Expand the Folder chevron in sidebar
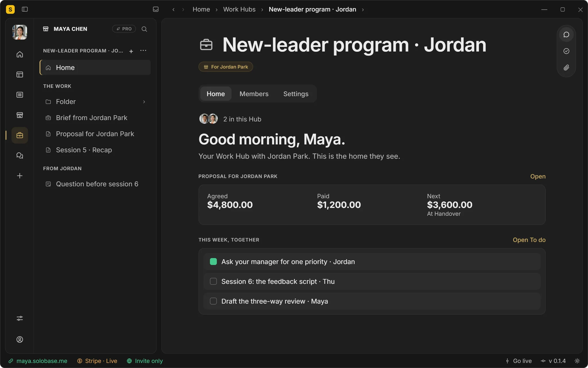588x368 pixels. click(x=144, y=102)
